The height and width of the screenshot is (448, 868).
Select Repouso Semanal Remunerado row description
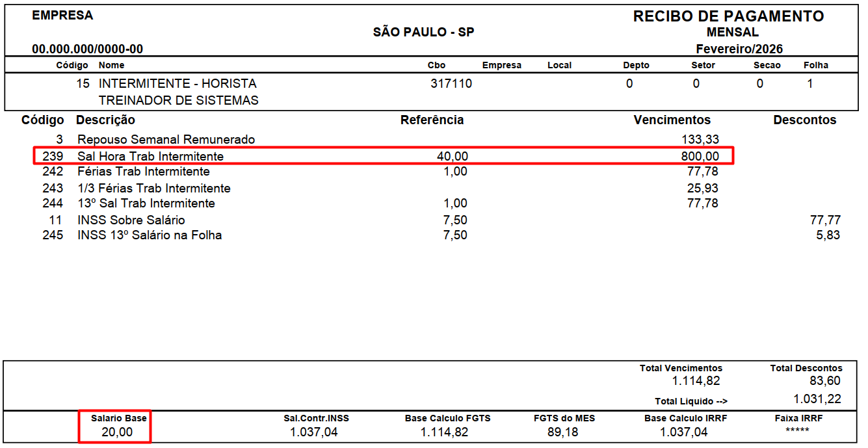(x=166, y=140)
